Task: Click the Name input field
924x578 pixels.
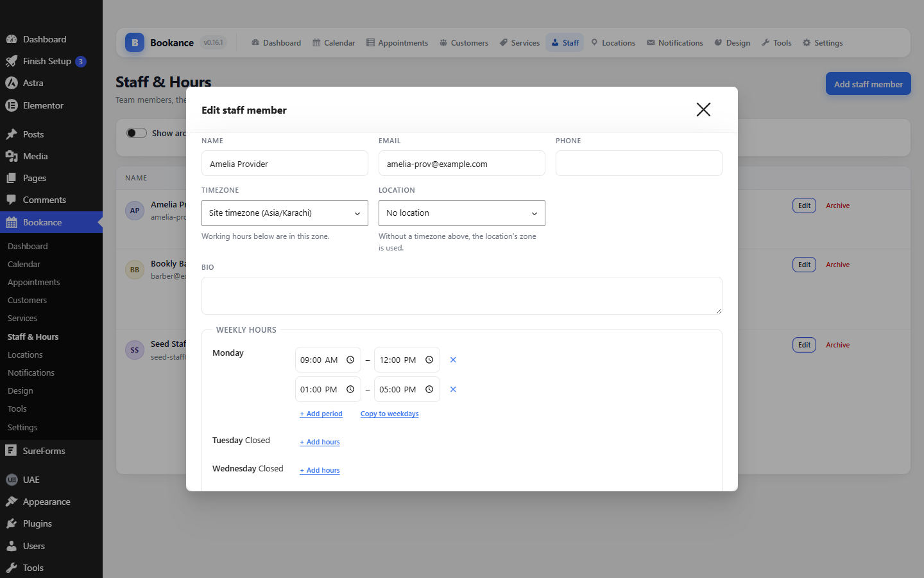Action: [x=285, y=163]
